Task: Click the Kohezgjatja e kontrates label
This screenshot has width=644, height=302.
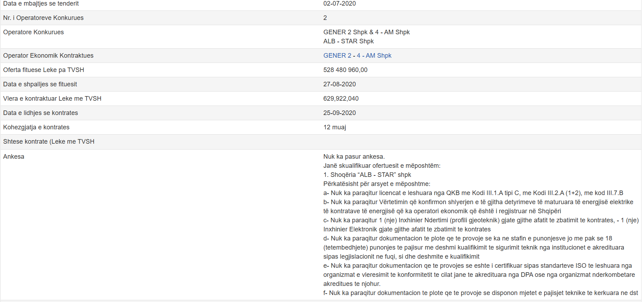Action: pyautogui.click(x=36, y=127)
